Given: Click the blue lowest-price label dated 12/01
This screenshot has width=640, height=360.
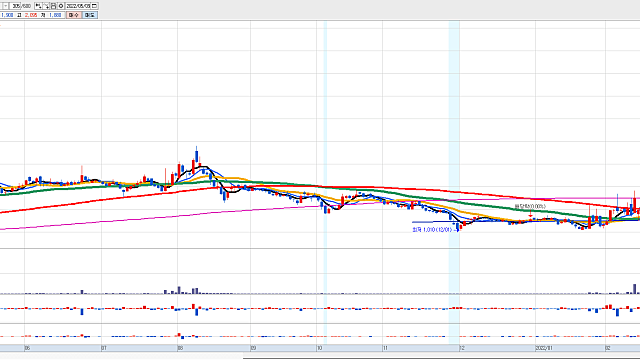Looking at the screenshot, I should tap(433, 230).
